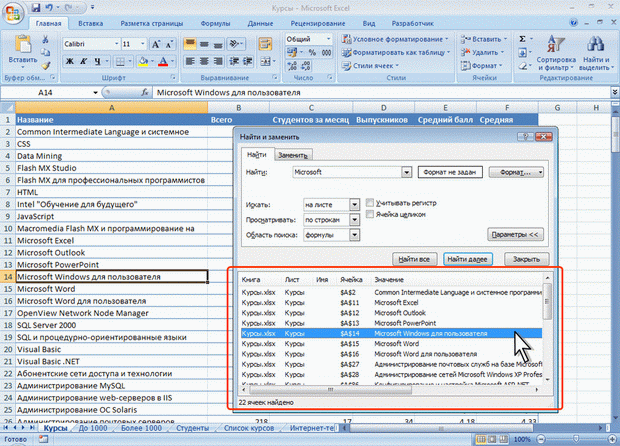The image size is (620, 446).
Task: Apply yellow fill color bucket
Action: coord(143,61)
